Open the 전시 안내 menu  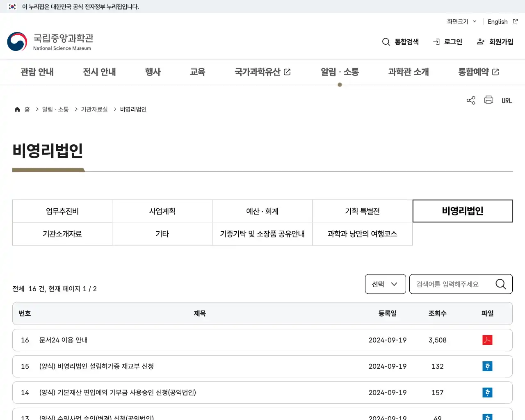click(x=99, y=72)
